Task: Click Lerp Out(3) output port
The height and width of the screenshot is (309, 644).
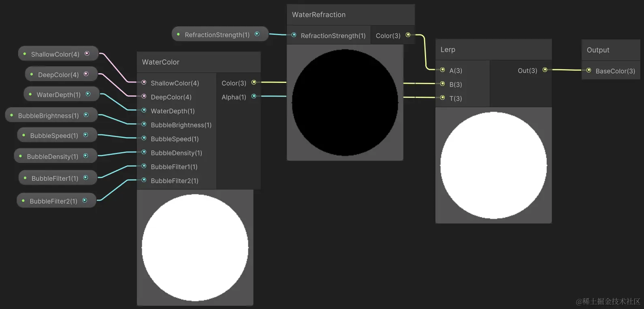Action: [545, 70]
